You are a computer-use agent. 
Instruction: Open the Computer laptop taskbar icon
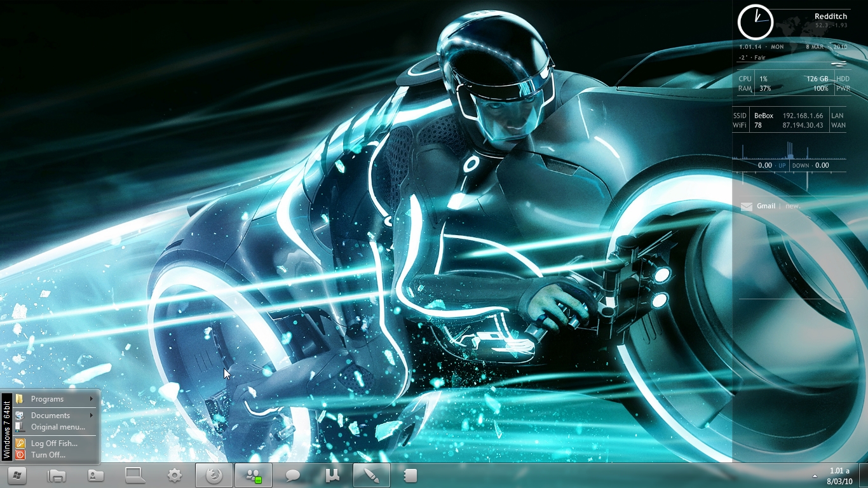click(x=135, y=475)
